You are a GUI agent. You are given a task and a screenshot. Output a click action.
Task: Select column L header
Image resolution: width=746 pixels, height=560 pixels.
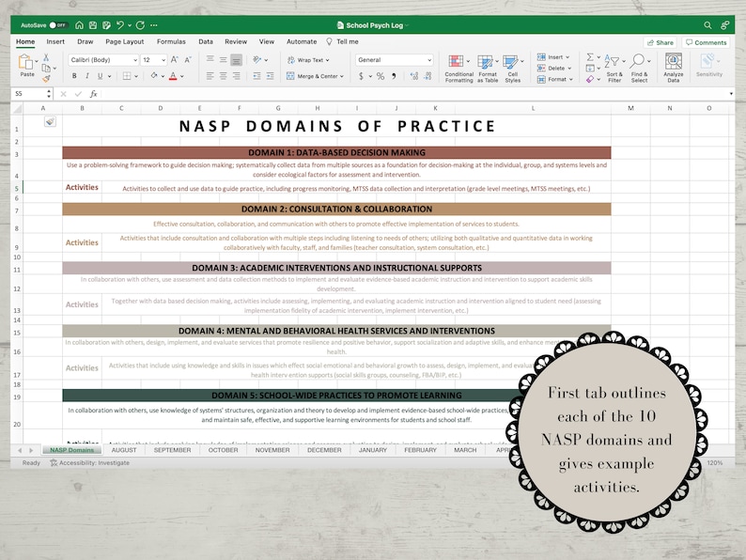[533, 108]
